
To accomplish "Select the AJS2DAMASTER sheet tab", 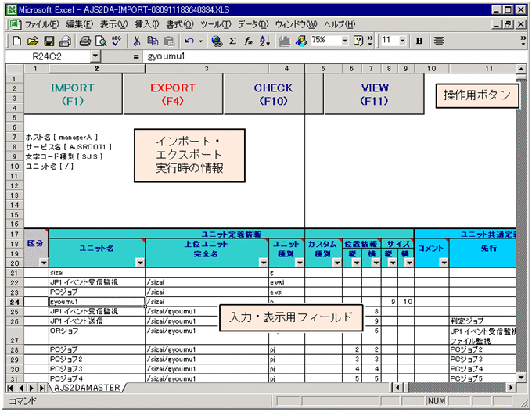I will (x=87, y=388).
